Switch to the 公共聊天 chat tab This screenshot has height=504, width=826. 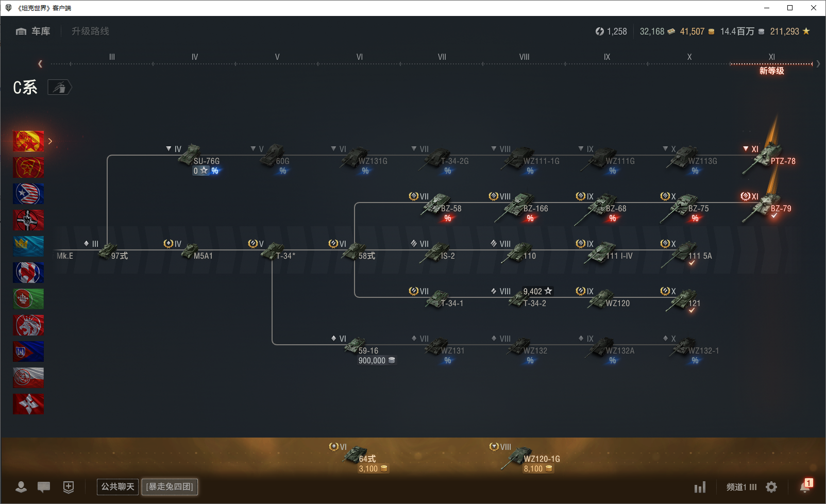click(x=117, y=487)
